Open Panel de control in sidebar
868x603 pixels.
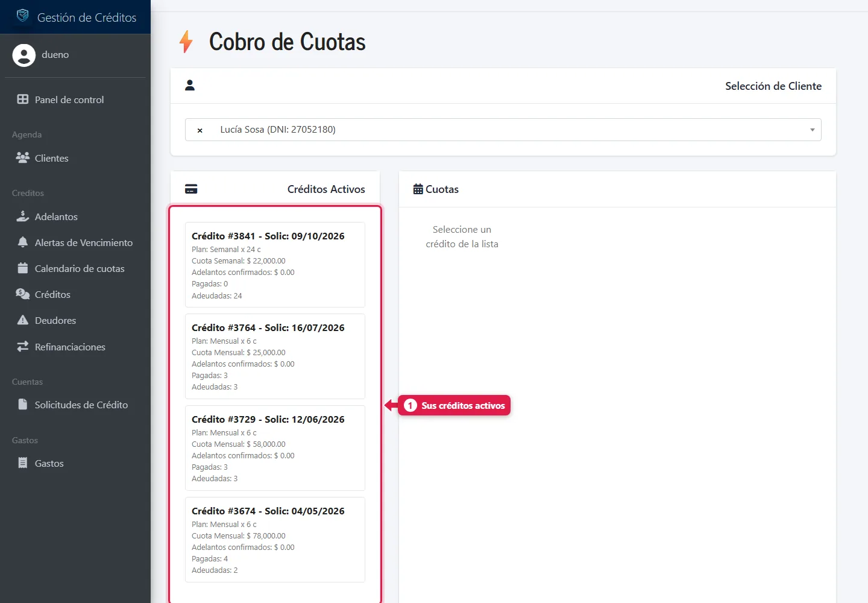75,99
